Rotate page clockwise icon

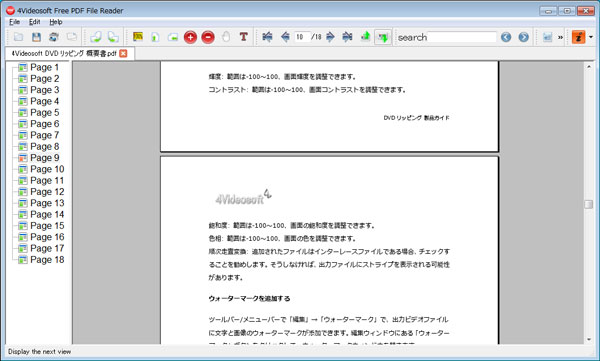(113, 37)
